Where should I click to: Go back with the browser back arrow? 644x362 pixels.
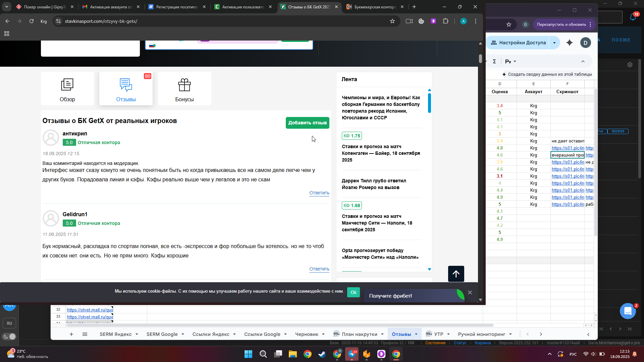pos(7,21)
